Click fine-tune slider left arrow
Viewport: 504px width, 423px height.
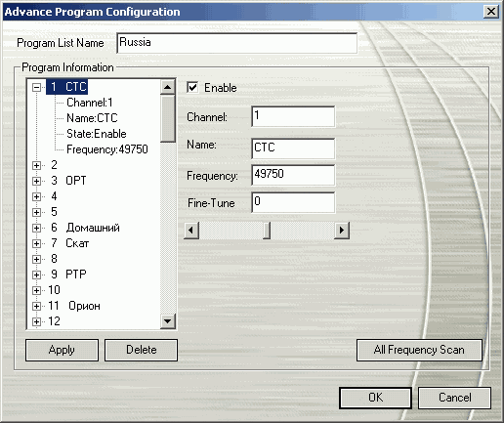pos(191,231)
